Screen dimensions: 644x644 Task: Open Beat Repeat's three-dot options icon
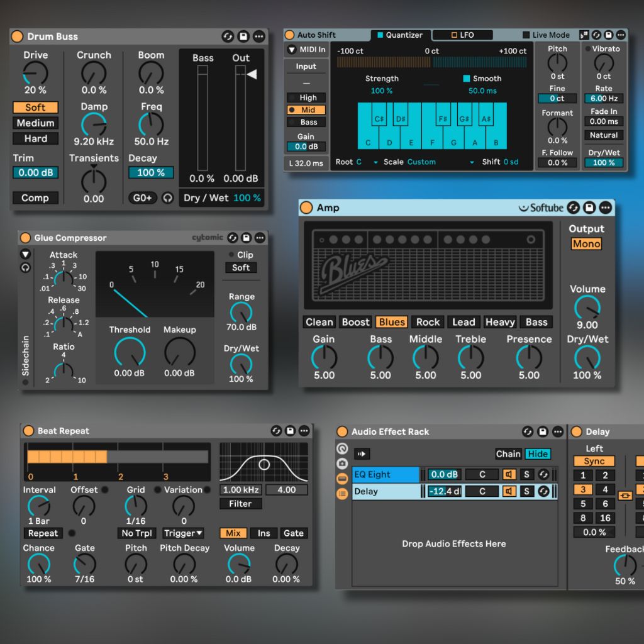click(x=304, y=431)
